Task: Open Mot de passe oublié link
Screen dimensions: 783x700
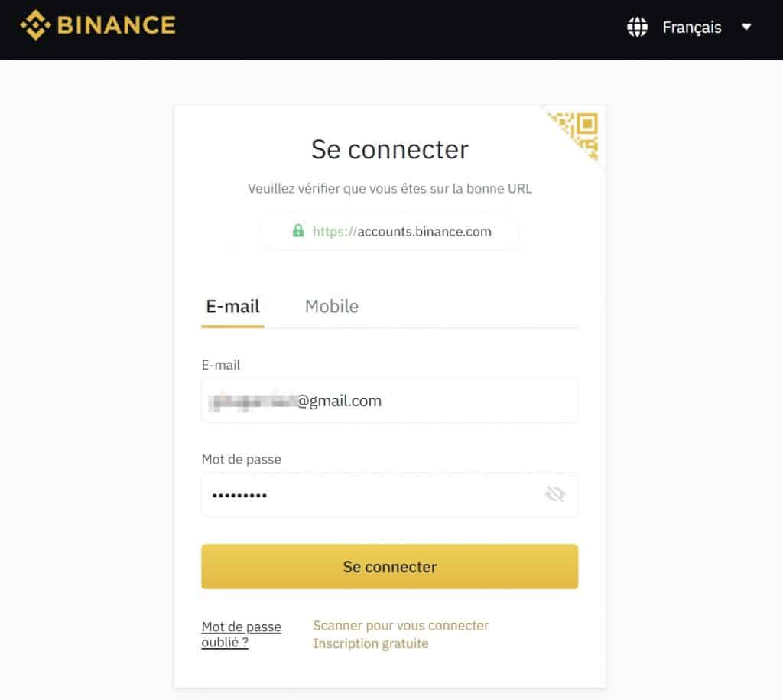Action: pyautogui.click(x=241, y=634)
